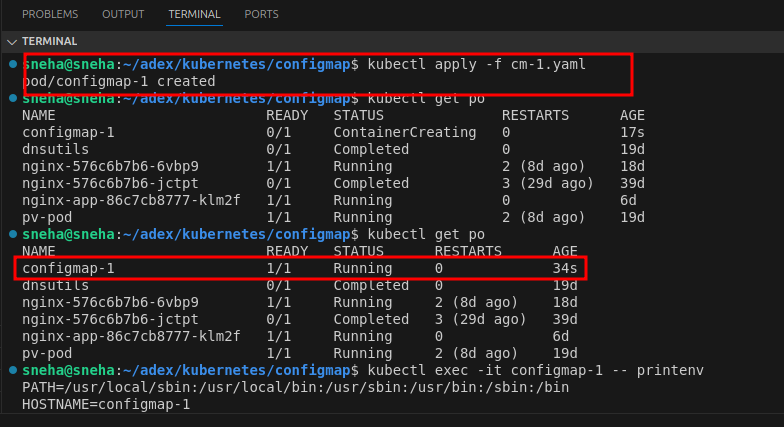Screen dimensions: 784x427
Task: Click marker dot beside first kubectl get po
Action: pos(12,98)
